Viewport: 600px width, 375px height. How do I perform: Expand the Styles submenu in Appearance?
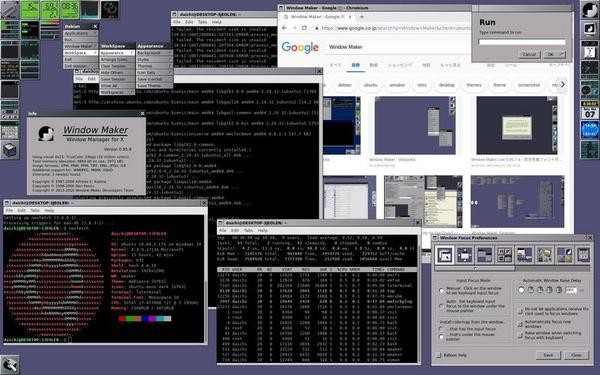pos(155,59)
